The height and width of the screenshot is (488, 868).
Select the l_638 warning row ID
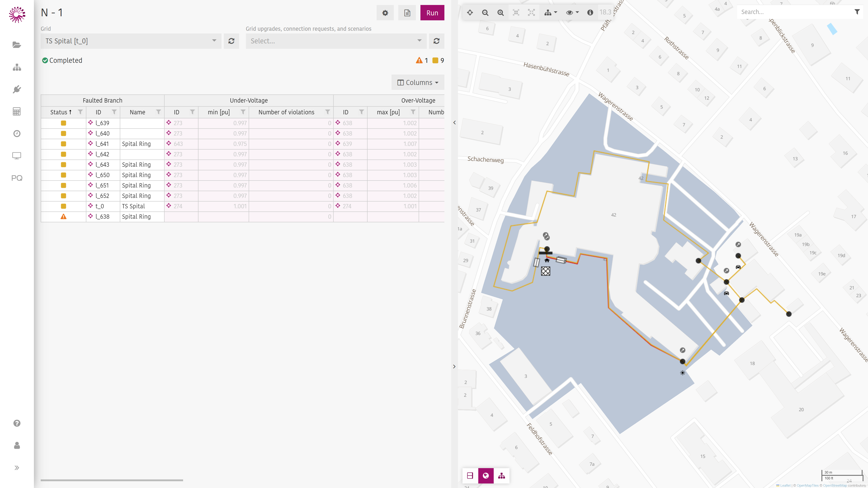point(102,217)
